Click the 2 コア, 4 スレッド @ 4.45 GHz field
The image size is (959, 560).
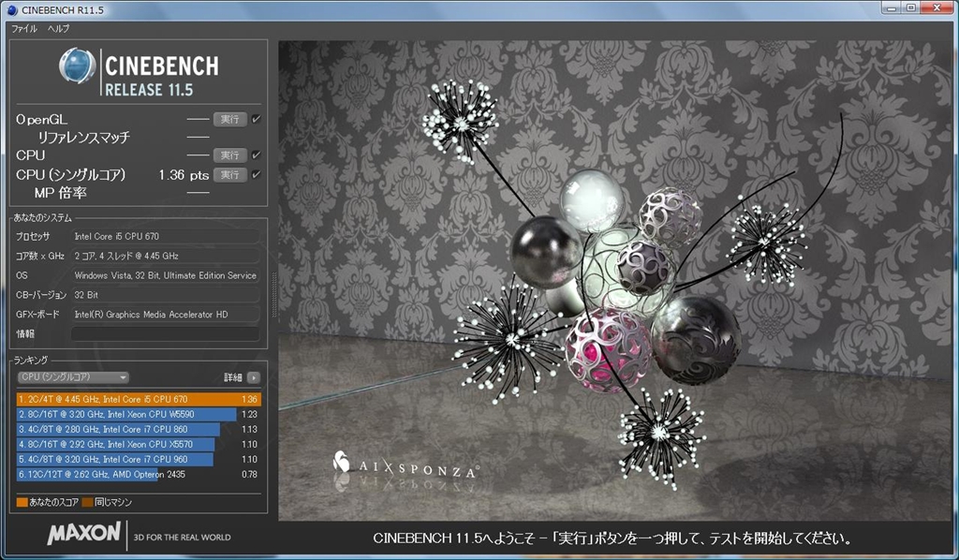[166, 256]
